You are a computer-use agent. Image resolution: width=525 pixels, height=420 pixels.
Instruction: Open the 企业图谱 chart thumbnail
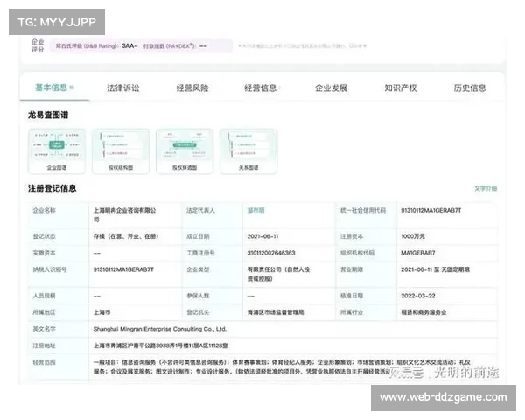(57, 151)
